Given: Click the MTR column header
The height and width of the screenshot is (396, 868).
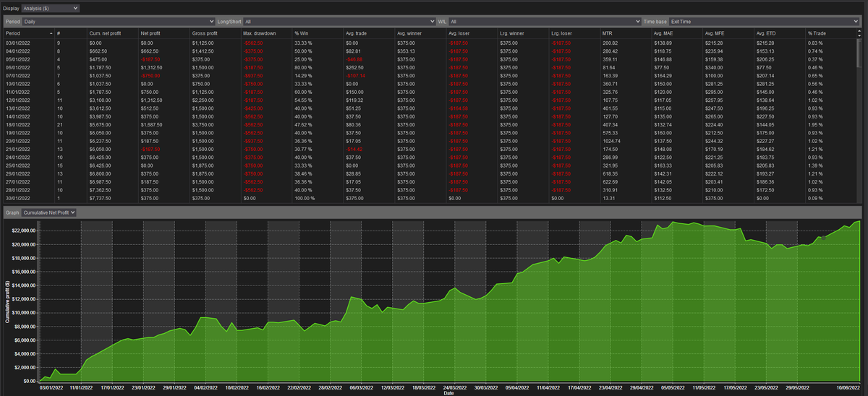Looking at the screenshot, I should point(606,33).
